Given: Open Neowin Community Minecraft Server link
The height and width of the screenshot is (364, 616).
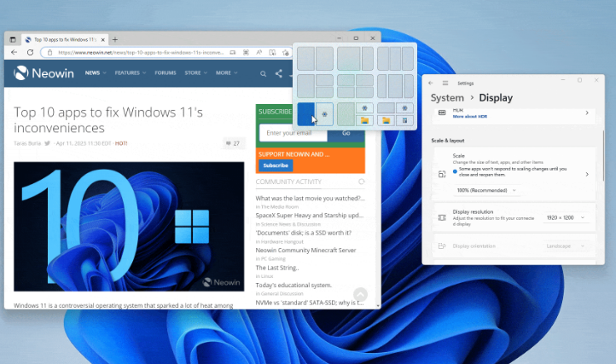Looking at the screenshot, I should pyautogui.click(x=305, y=250).
